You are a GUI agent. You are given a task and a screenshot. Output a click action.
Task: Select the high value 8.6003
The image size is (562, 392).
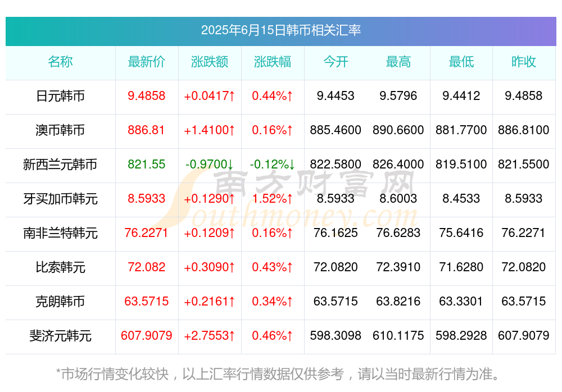pyautogui.click(x=398, y=198)
